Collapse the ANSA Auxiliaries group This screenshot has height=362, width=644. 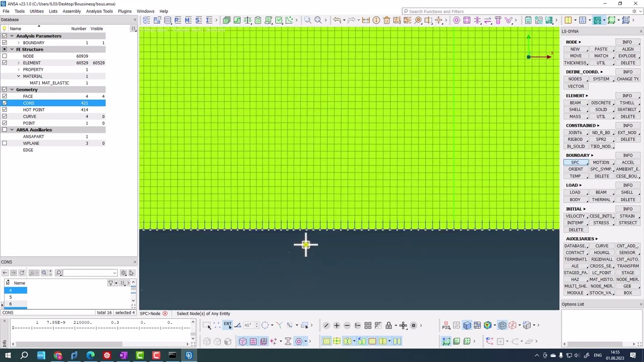pos(12,130)
